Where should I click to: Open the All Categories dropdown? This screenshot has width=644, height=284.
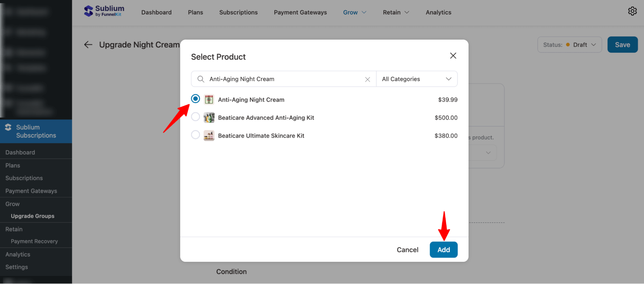(x=417, y=79)
